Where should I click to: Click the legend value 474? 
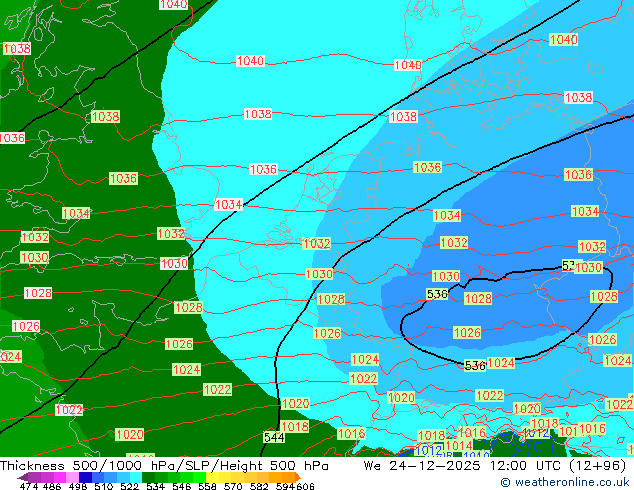click(x=29, y=486)
